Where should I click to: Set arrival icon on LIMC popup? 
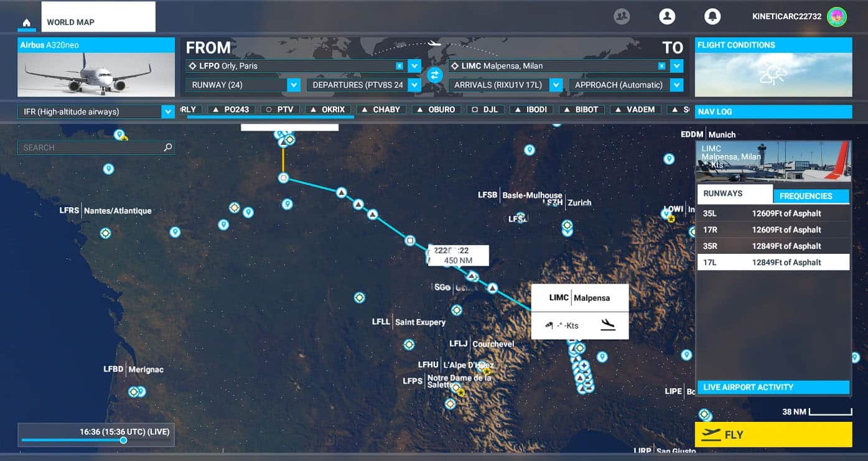[608, 325]
